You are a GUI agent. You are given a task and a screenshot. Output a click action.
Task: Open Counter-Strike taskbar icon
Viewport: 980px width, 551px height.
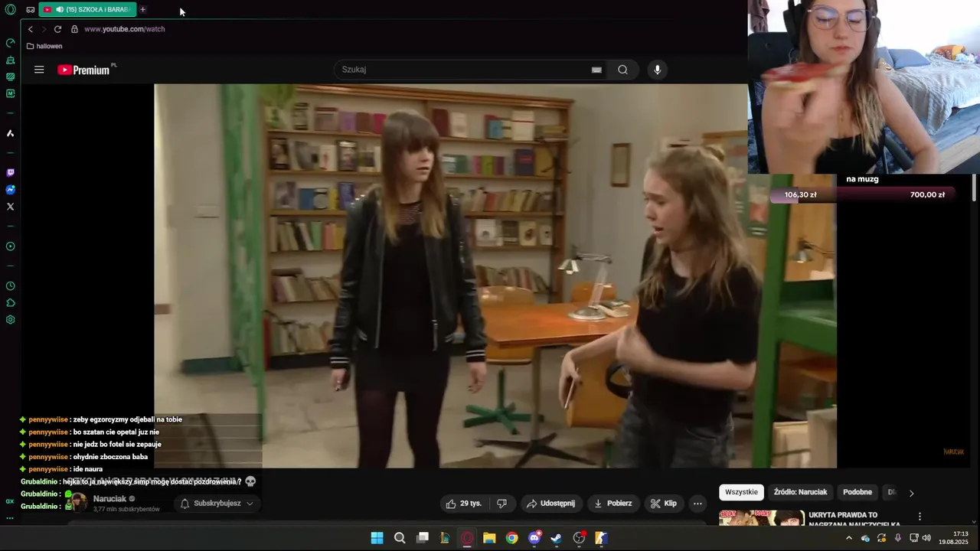coord(602,538)
